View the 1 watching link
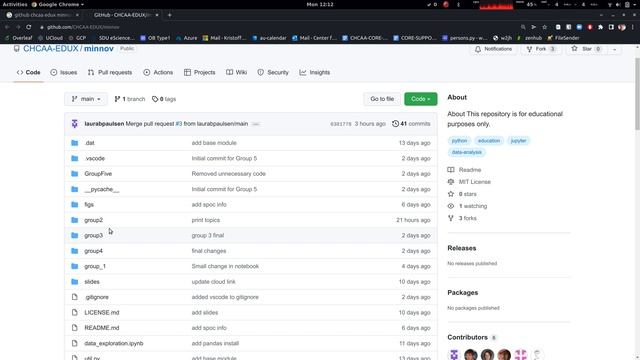 coord(473,206)
